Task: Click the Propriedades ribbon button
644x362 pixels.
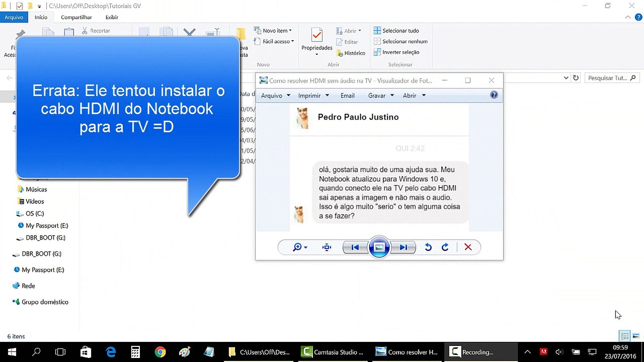Action: (x=317, y=42)
